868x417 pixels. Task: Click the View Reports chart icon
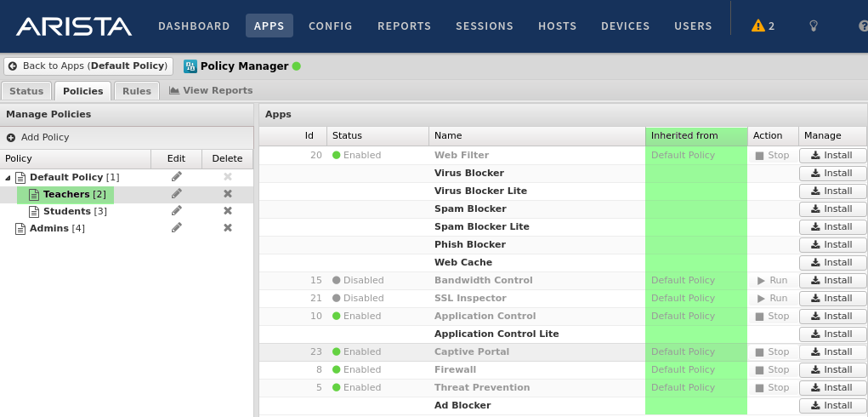coord(174,90)
